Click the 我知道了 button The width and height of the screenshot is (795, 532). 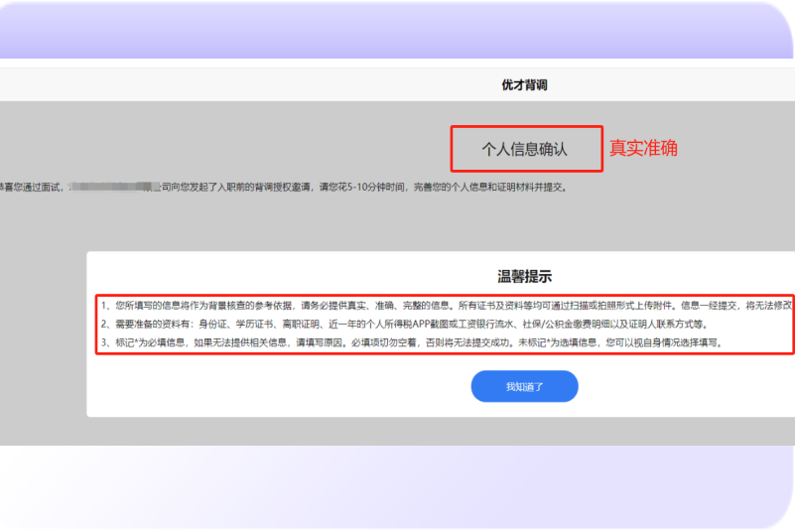(x=524, y=386)
